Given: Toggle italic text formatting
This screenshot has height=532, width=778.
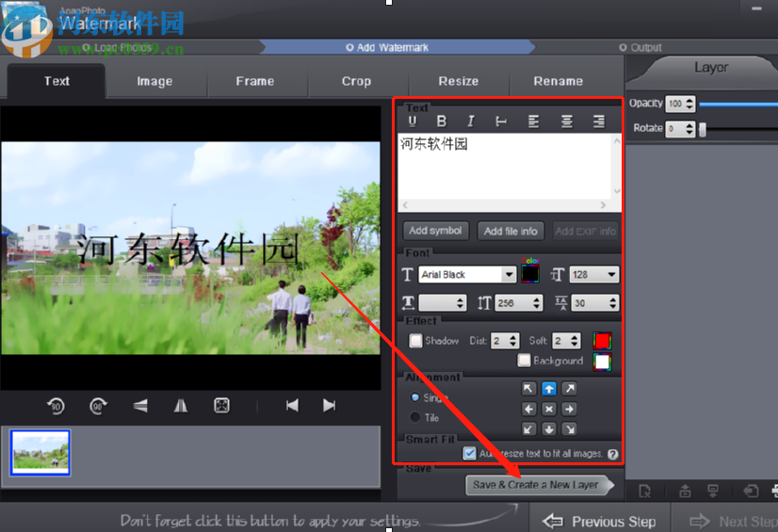Looking at the screenshot, I should pyautogui.click(x=470, y=121).
